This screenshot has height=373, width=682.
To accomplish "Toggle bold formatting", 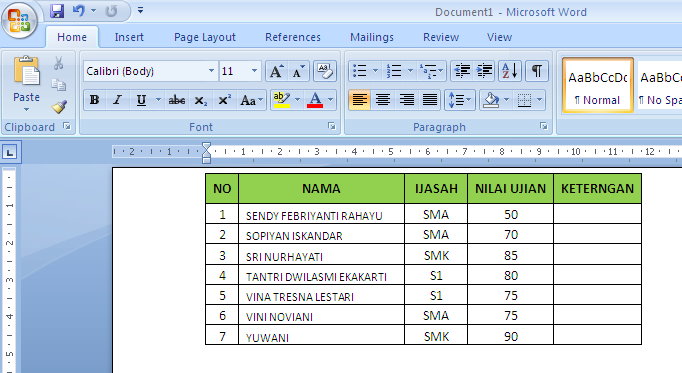I will point(94,100).
